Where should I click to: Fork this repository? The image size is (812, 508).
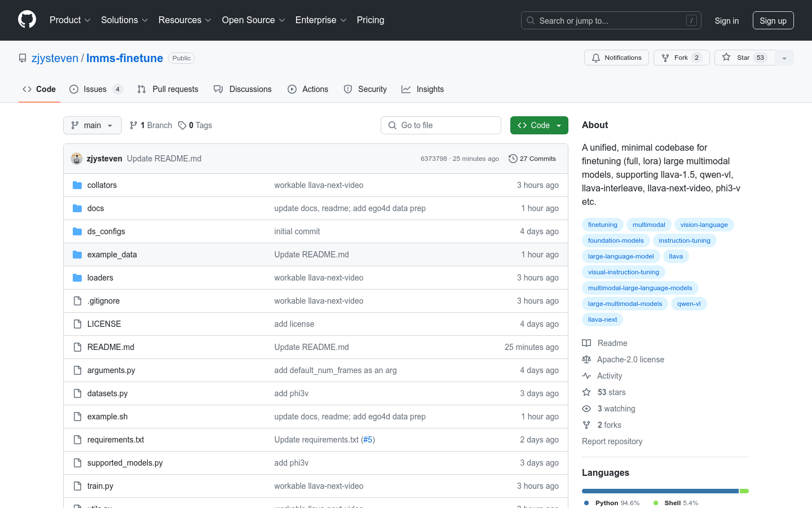[x=681, y=58]
